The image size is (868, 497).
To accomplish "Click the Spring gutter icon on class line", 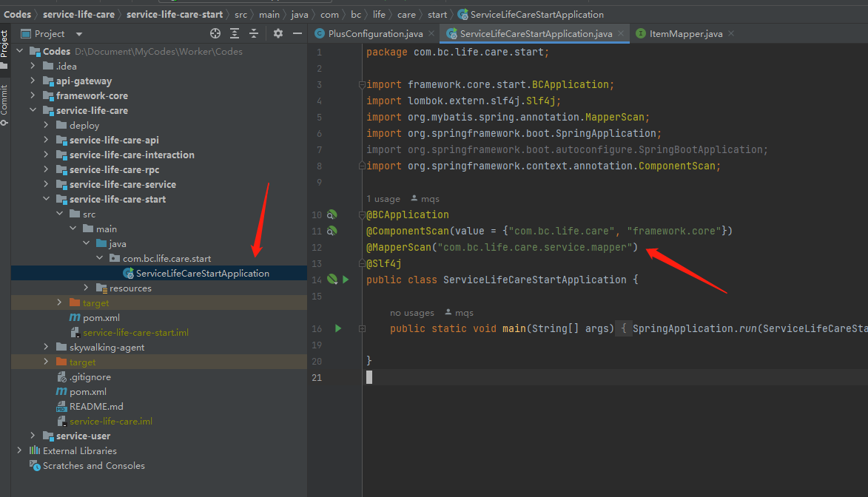I will point(332,280).
